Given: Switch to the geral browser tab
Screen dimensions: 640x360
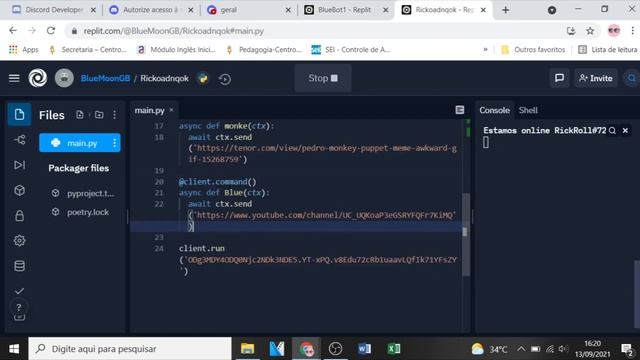Looking at the screenshot, I should point(249,10).
